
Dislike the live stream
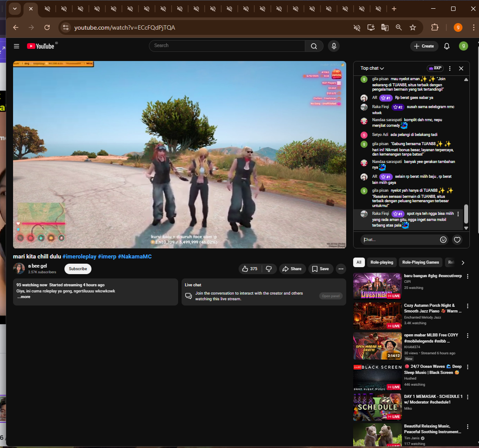coord(269,269)
